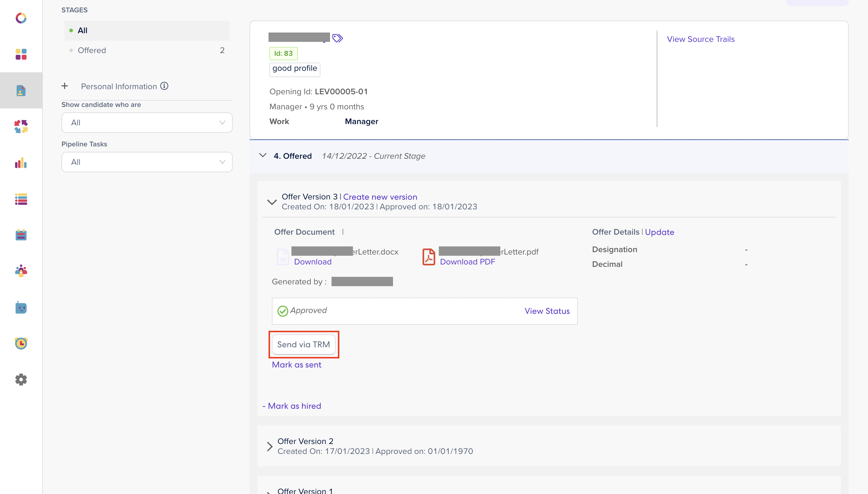
Task: Expand Offer Version 2 details
Action: click(x=270, y=446)
